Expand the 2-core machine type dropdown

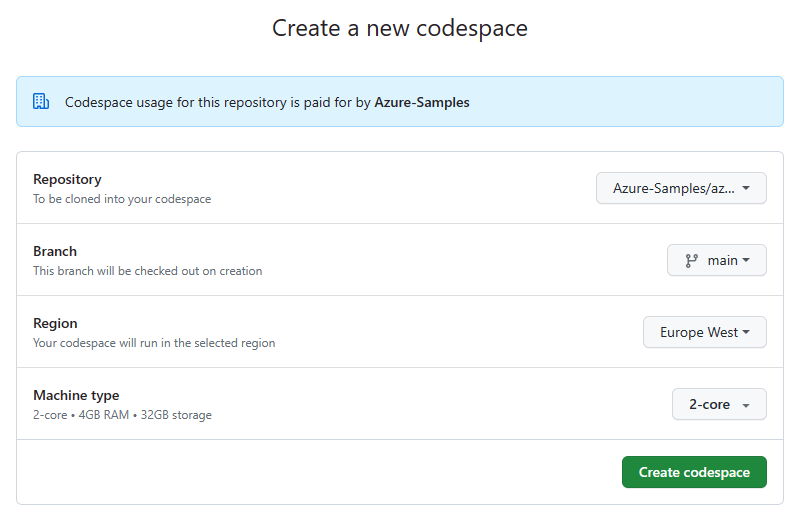[x=718, y=404]
